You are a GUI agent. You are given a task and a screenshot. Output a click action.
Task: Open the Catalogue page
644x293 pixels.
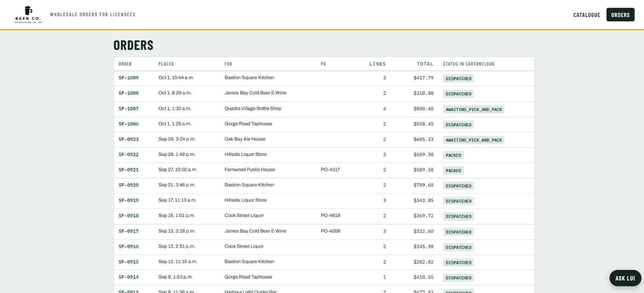pyautogui.click(x=587, y=15)
